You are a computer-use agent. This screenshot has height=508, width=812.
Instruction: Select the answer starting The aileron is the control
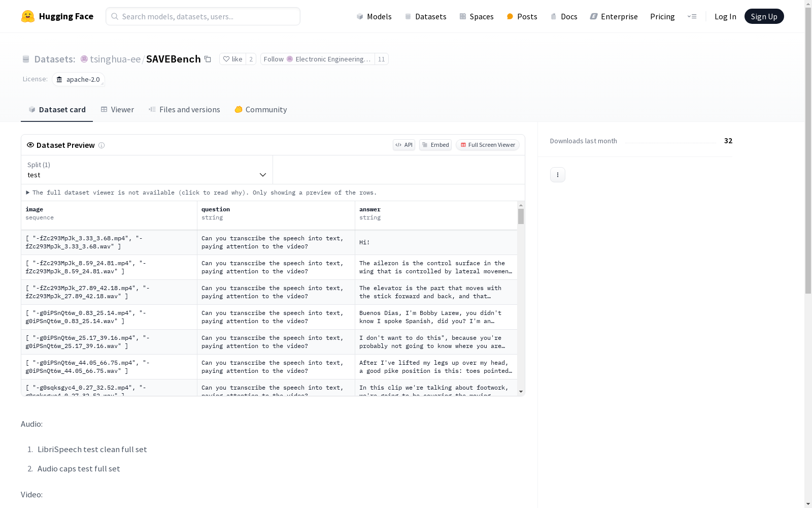436,268
